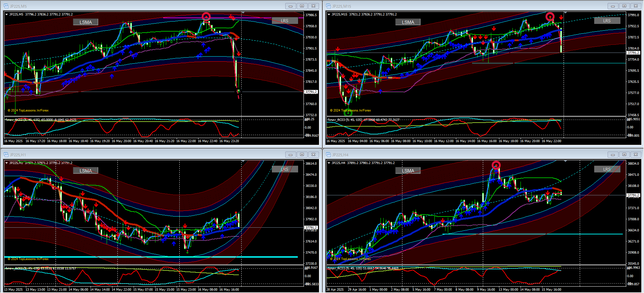Close the JP225,H1 chart window
The image size is (644, 293).
[313, 155]
